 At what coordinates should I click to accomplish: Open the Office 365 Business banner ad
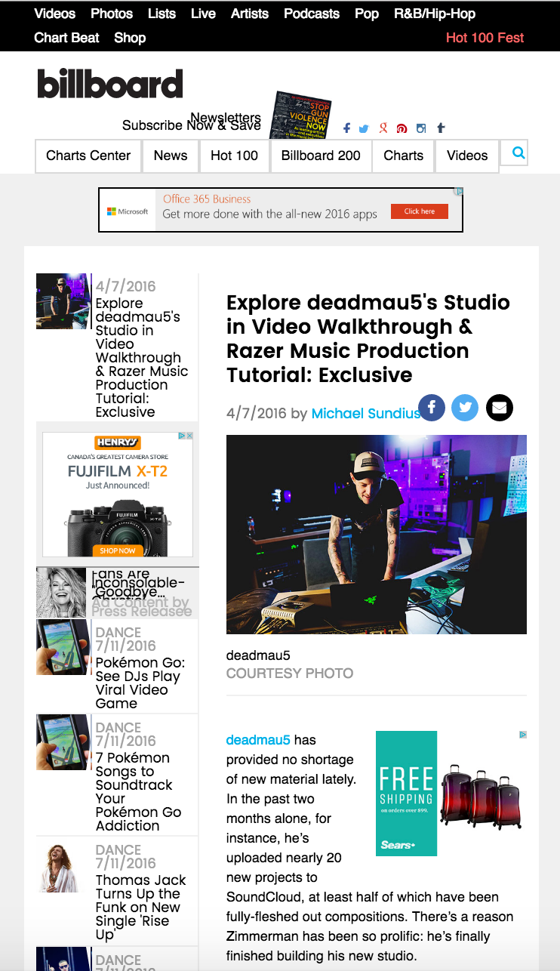[281, 210]
